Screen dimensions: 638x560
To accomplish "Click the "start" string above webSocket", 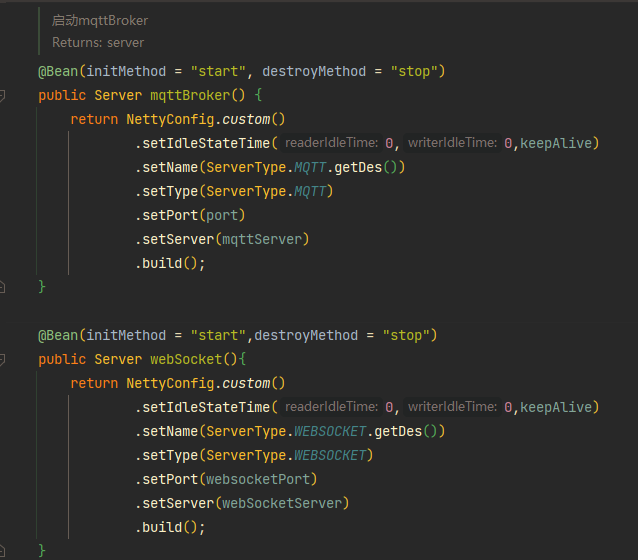I will click(218, 335).
